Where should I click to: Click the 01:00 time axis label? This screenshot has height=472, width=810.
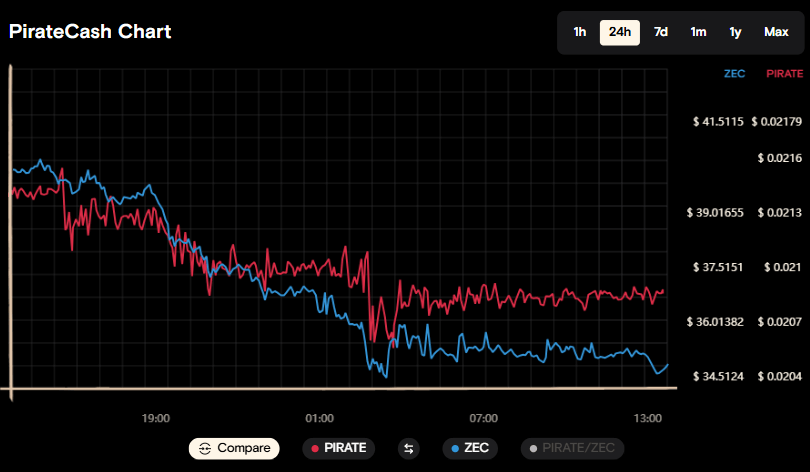click(x=319, y=417)
